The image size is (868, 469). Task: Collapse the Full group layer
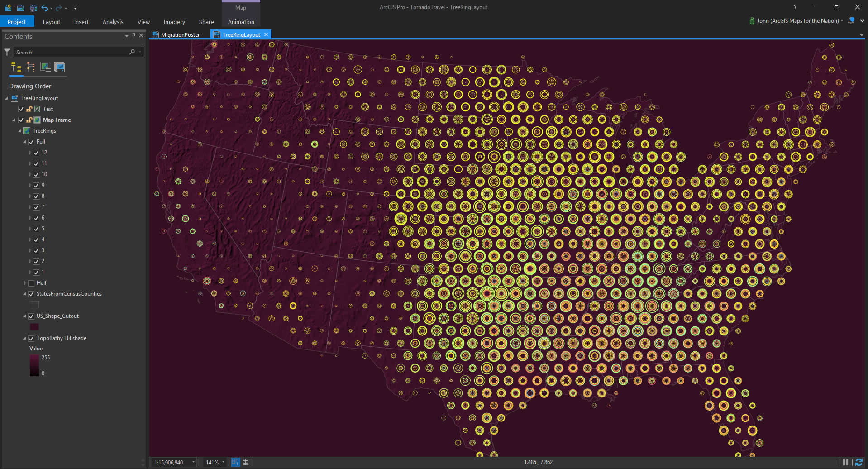25,142
